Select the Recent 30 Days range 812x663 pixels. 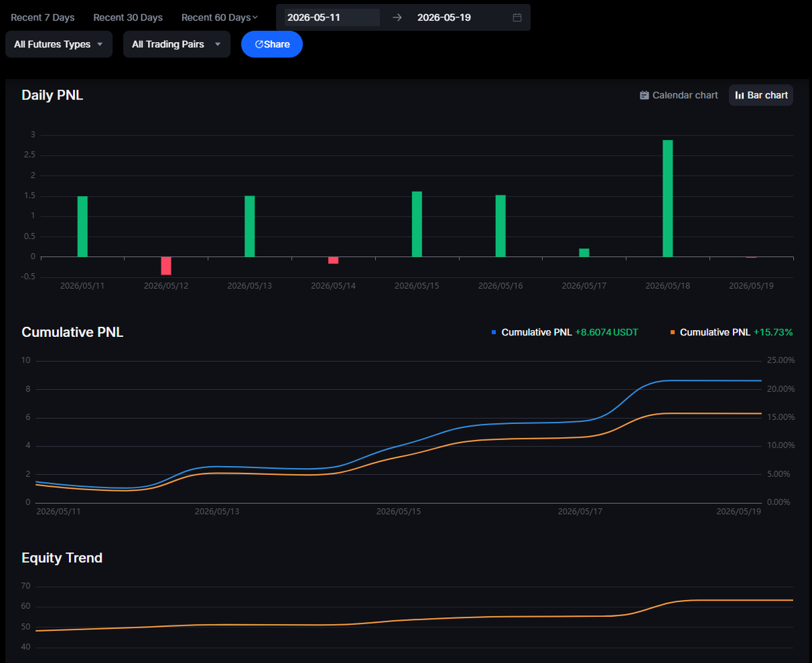tap(128, 18)
